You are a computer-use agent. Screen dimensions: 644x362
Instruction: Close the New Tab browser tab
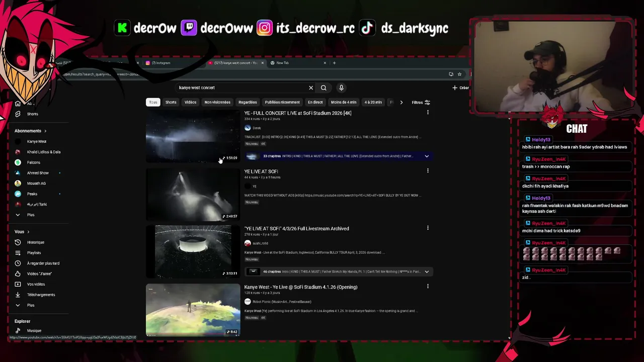pos(325,63)
